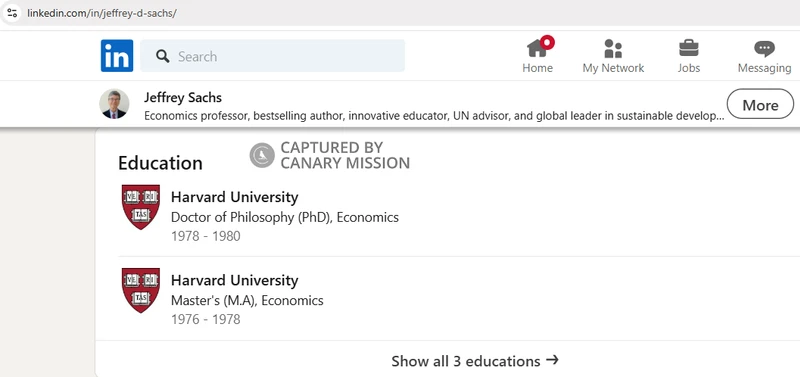800x377 pixels.
Task: Click the site settings icon in address bar
Action: (12, 13)
